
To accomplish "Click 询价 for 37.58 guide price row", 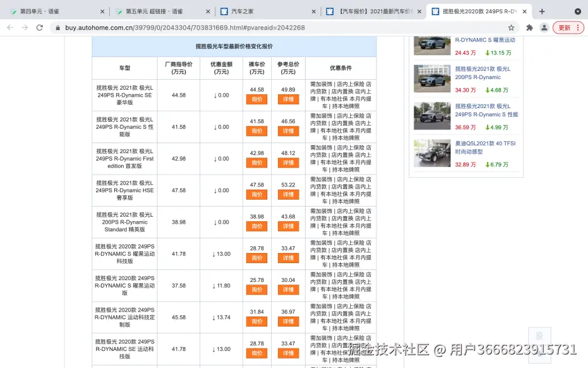I will 257,290.
